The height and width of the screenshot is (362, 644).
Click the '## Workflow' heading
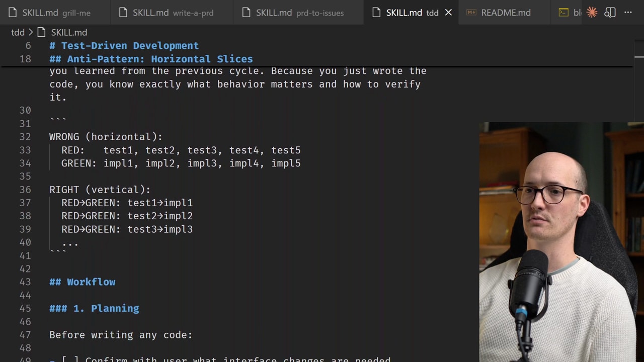(83, 282)
